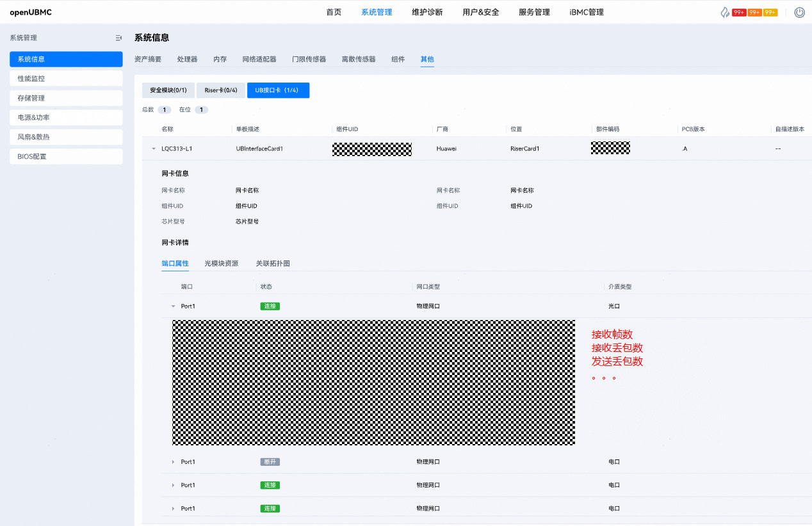Open the 维护诊断 top menu

tap(427, 12)
